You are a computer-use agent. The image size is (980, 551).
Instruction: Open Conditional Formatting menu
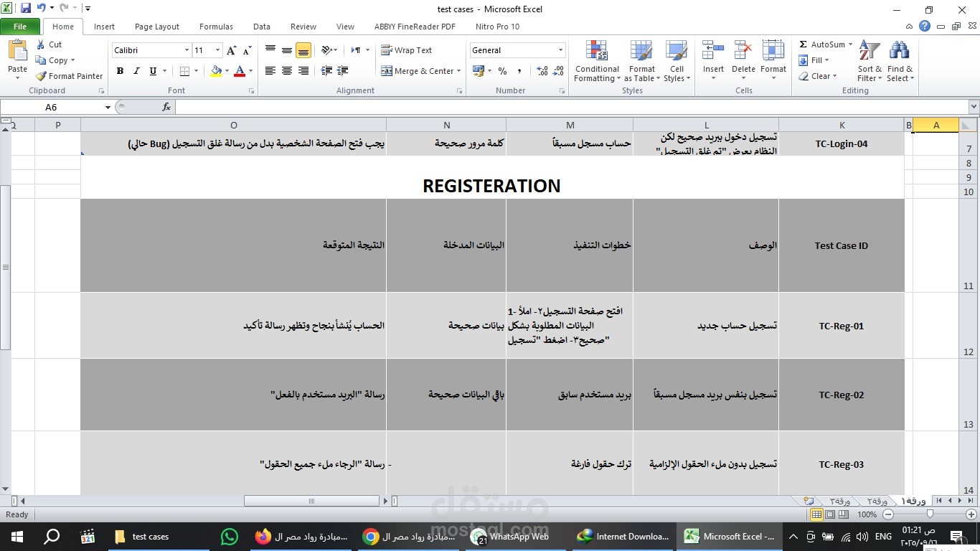(x=597, y=62)
